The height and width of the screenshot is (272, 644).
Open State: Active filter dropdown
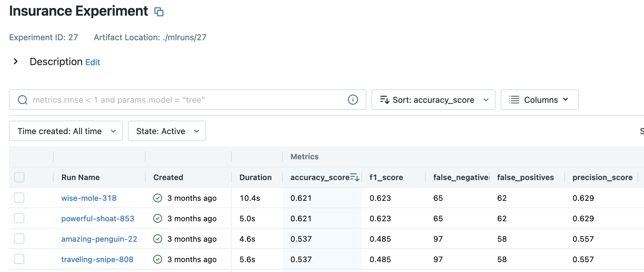click(167, 131)
